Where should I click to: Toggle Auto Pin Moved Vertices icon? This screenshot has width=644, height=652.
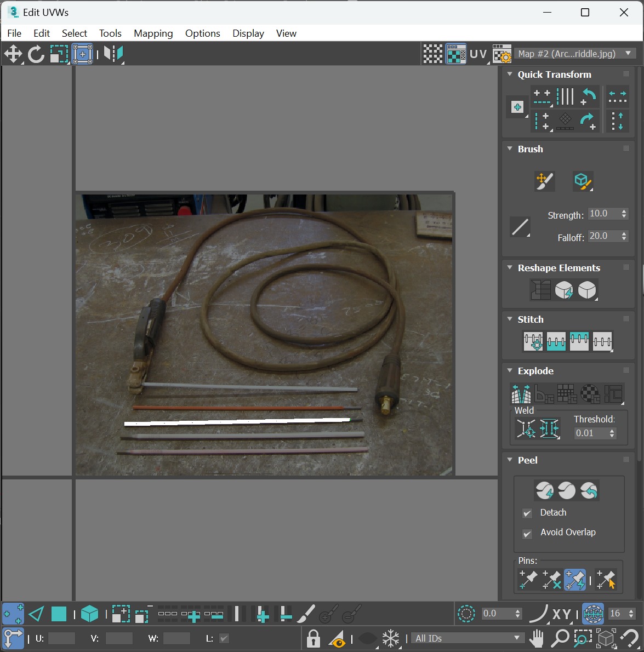[575, 580]
